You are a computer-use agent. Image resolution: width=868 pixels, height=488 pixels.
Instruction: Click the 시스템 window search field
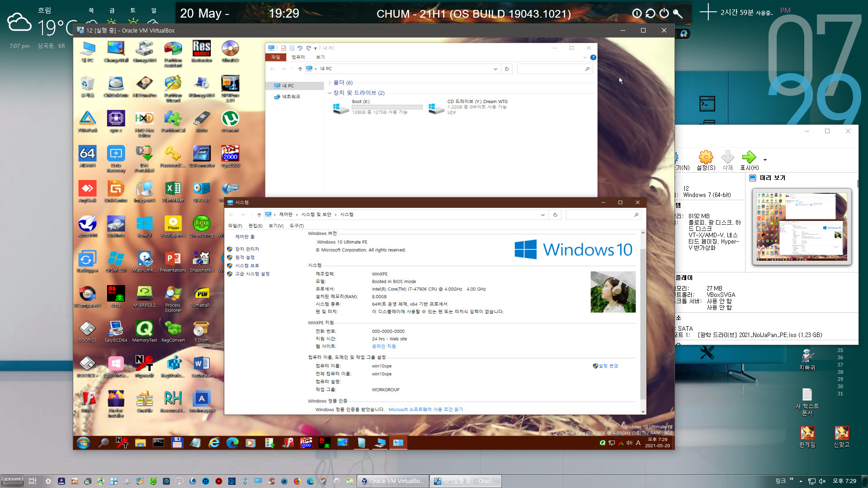pyautogui.click(x=603, y=215)
